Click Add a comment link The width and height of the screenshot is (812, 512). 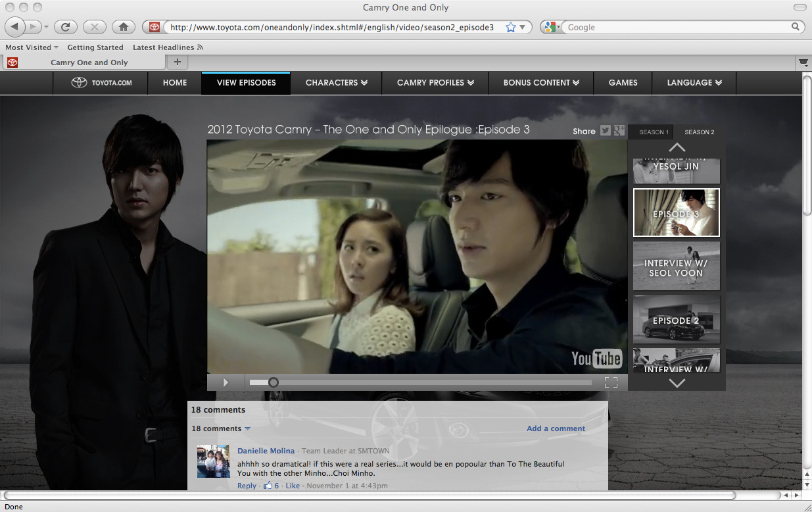point(556,428)
